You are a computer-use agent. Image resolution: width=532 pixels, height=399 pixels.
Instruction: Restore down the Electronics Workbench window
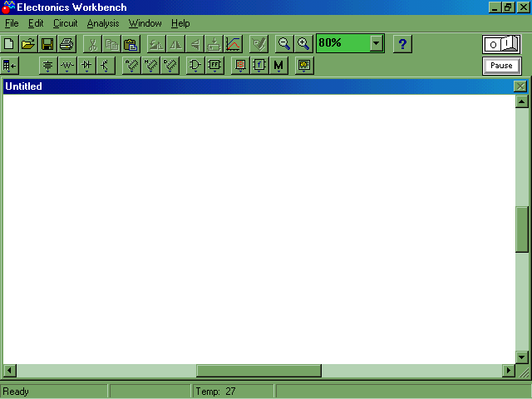click(508, 7)
